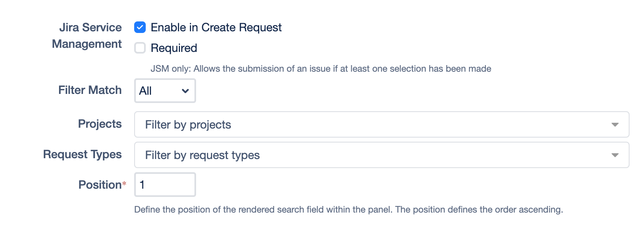Click the chevron icon in Filter Match select

coord(185,91)
